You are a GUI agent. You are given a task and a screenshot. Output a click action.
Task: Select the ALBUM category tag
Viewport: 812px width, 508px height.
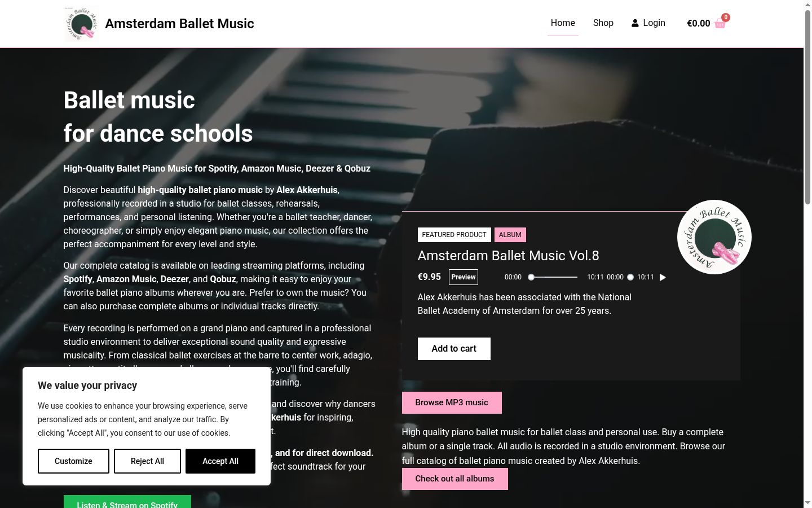pyautogui.click(x=510, y=235)
